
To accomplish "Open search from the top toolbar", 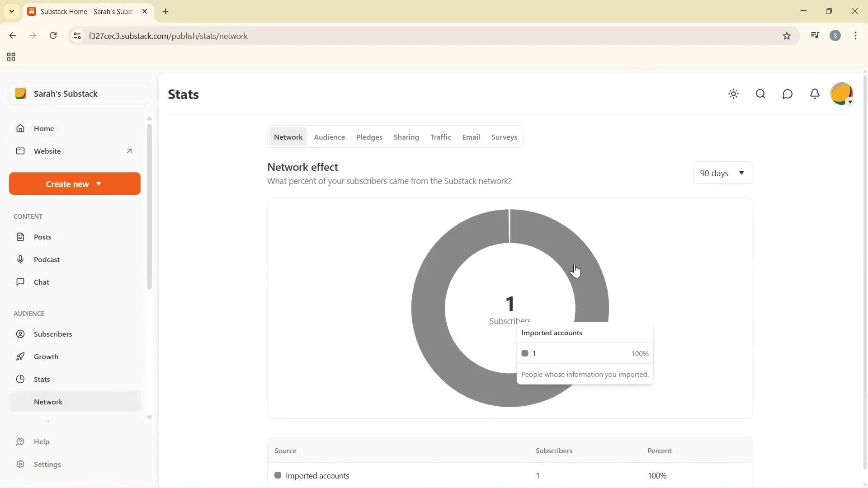I will 760,94.
